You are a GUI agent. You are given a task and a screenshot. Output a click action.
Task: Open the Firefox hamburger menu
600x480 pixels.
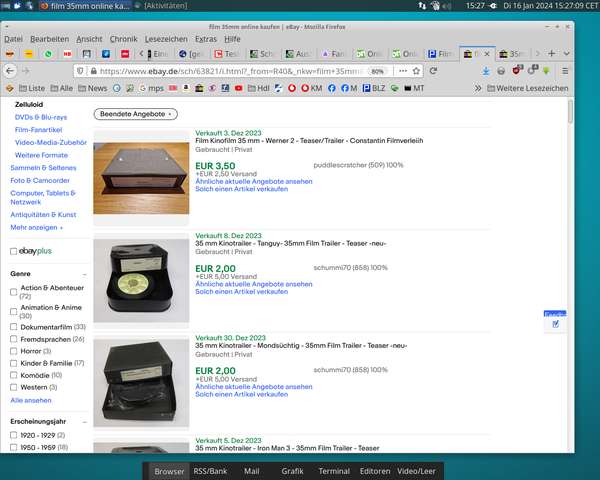[x=563, y=71]
